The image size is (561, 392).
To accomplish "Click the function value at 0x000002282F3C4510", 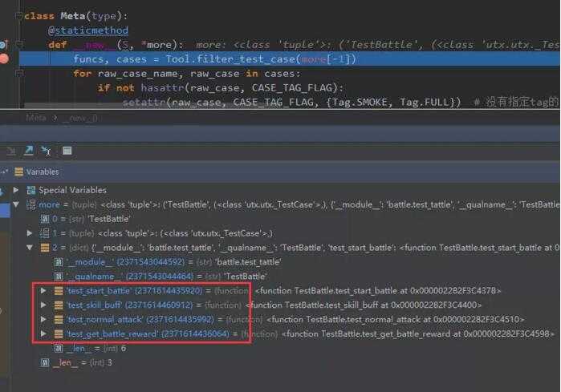I will [396, 320].
